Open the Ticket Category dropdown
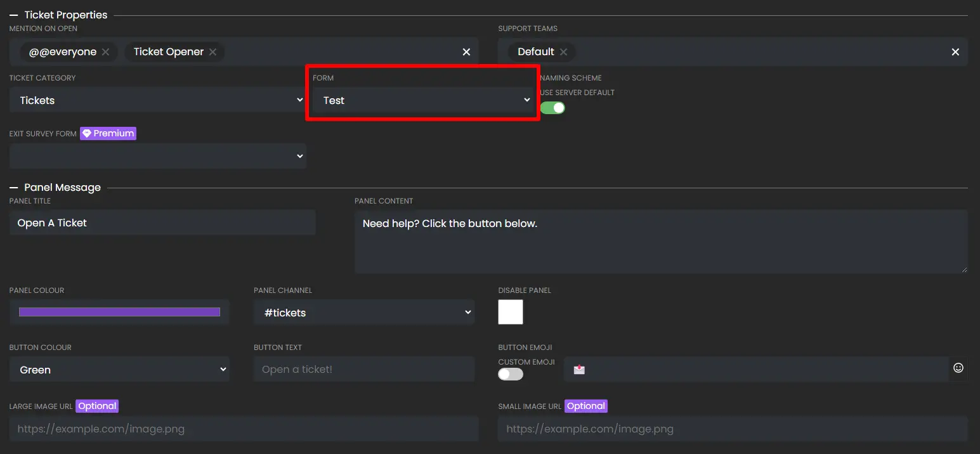Image resolution: width=980 pixels, height=454 pixels. [x=157, y=100]
